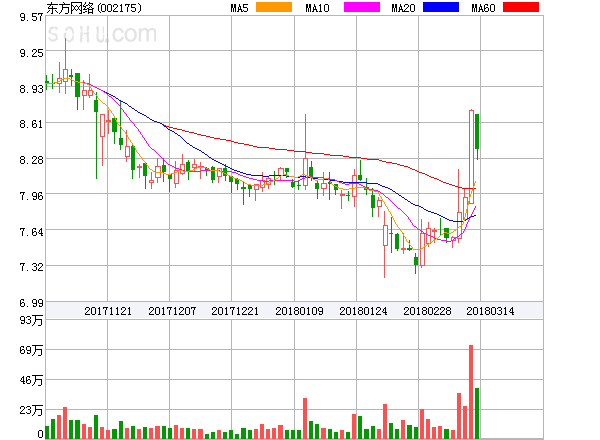Click the MA10 legend label

pyautogui.click(x=317, y=8)
